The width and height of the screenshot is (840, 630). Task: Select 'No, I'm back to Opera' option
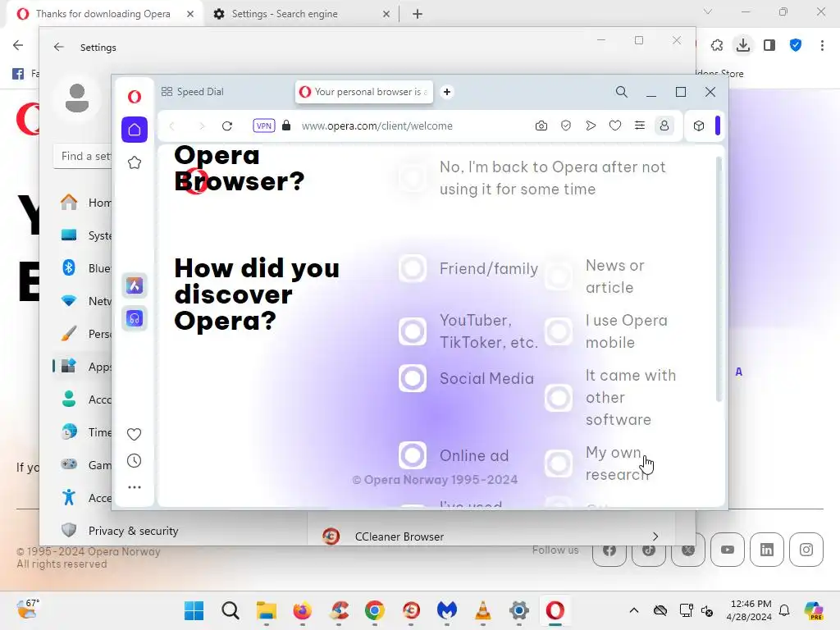pos(413,178)
